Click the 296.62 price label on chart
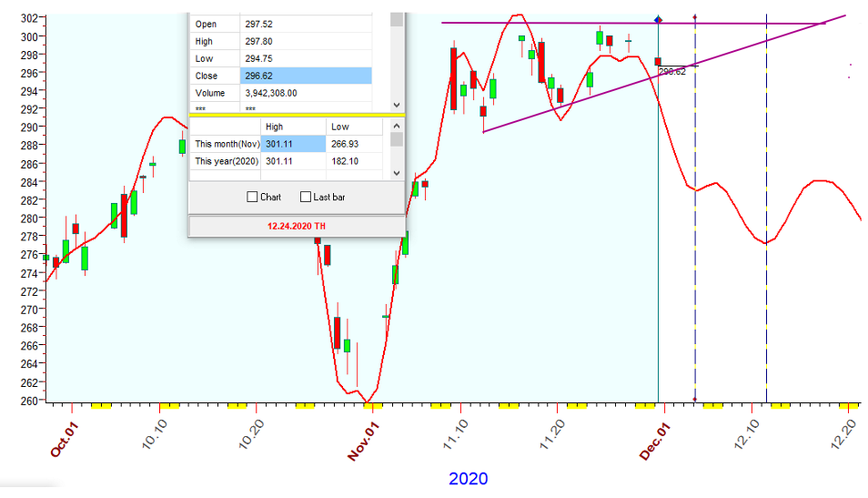This screenshot has height=498, width=868. (672, 71)
